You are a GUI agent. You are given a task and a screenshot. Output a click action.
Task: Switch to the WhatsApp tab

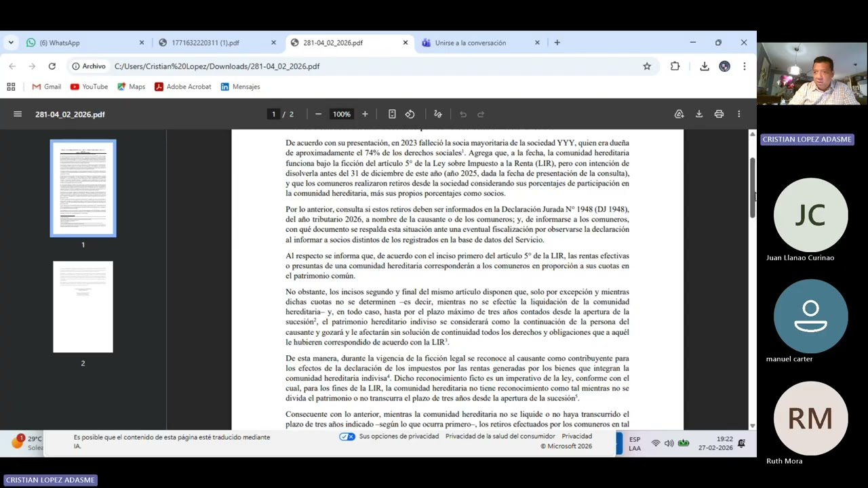click(x=85, y=42)
